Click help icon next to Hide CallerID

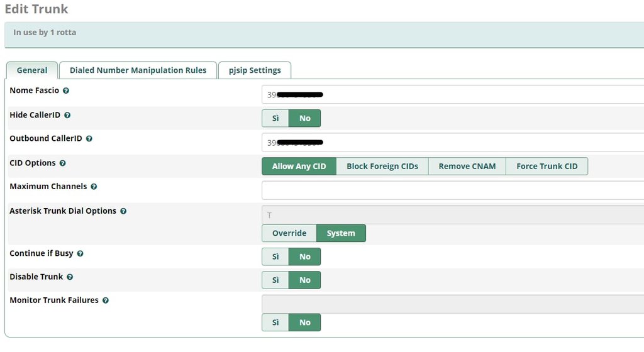click(x=67, y=115)
